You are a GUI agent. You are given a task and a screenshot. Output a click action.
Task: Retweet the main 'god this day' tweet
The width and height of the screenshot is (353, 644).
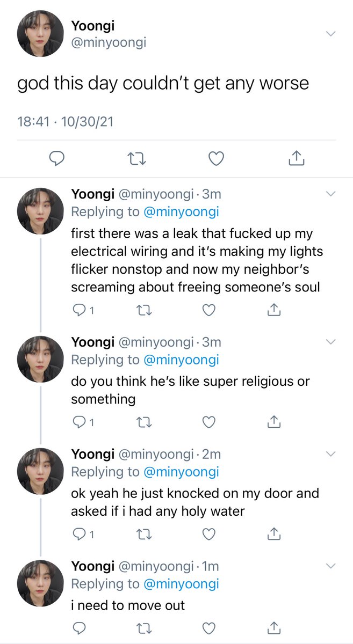(137, 158)
